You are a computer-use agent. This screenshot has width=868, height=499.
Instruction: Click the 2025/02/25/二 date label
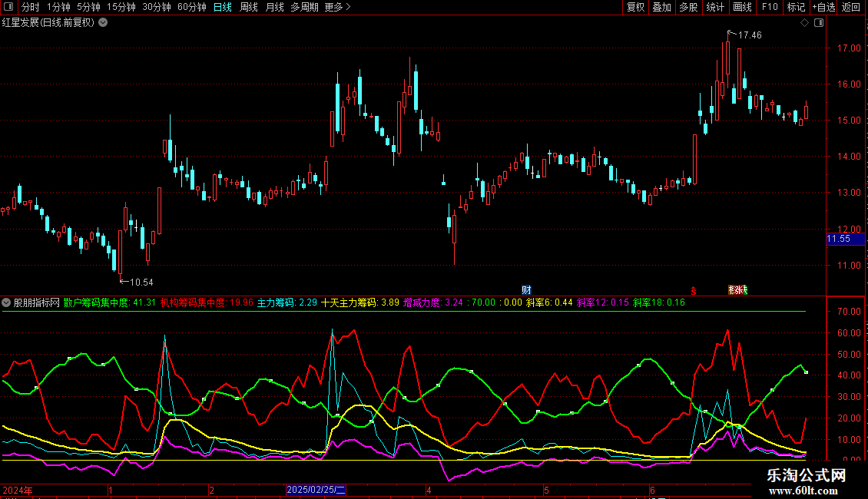pyautogui.click(x=316, y=490)
